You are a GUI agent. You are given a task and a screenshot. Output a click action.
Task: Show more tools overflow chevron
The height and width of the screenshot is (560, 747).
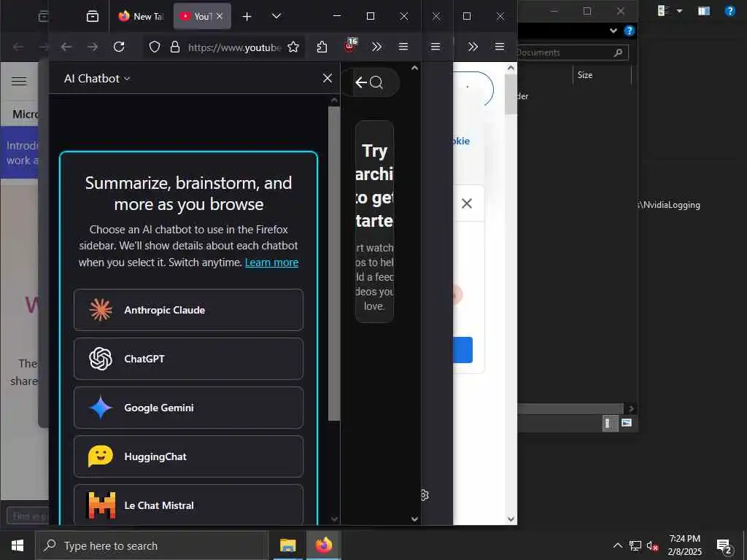377,47
